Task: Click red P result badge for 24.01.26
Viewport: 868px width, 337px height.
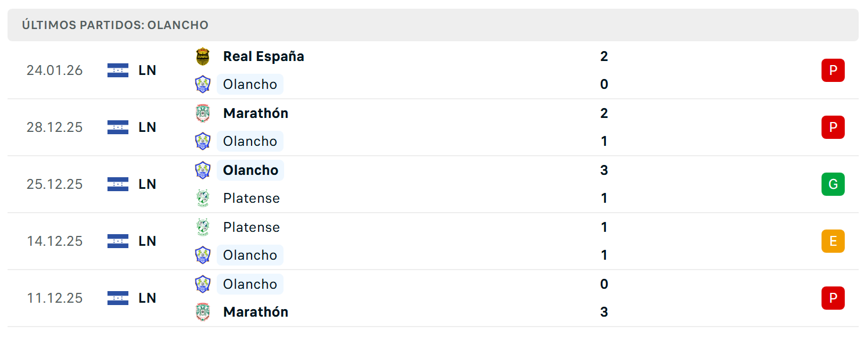Action: click(x=833, y=70)
